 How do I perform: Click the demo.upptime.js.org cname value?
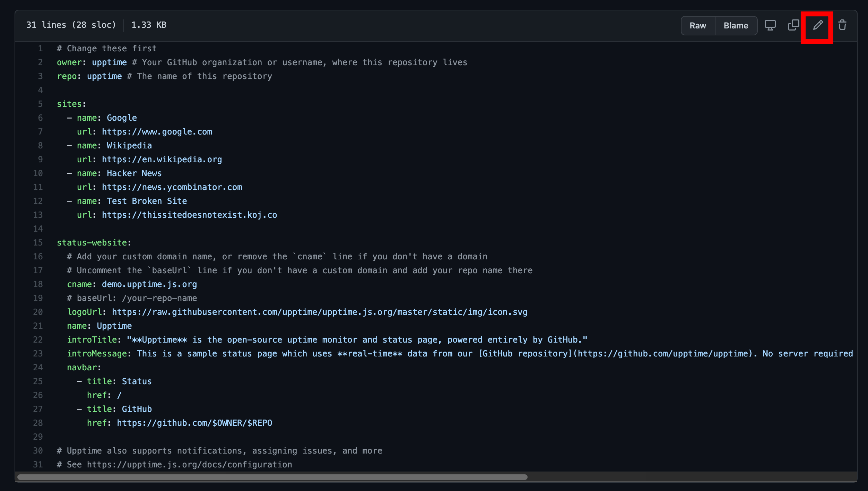click(149, 284)
